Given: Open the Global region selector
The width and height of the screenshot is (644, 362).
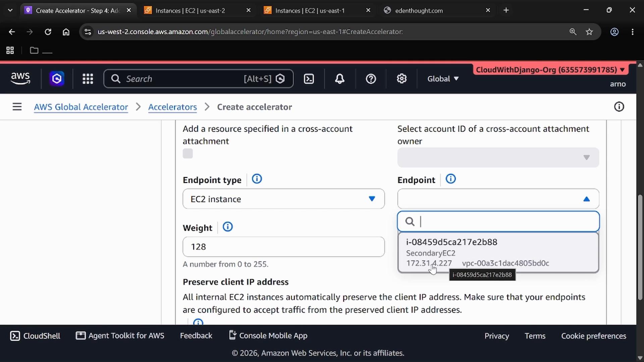Looking at the screenshot, I should 443,79.
